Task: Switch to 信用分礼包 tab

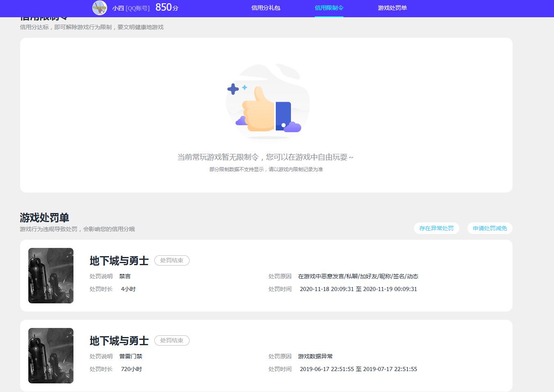Action: coord(266,8)
